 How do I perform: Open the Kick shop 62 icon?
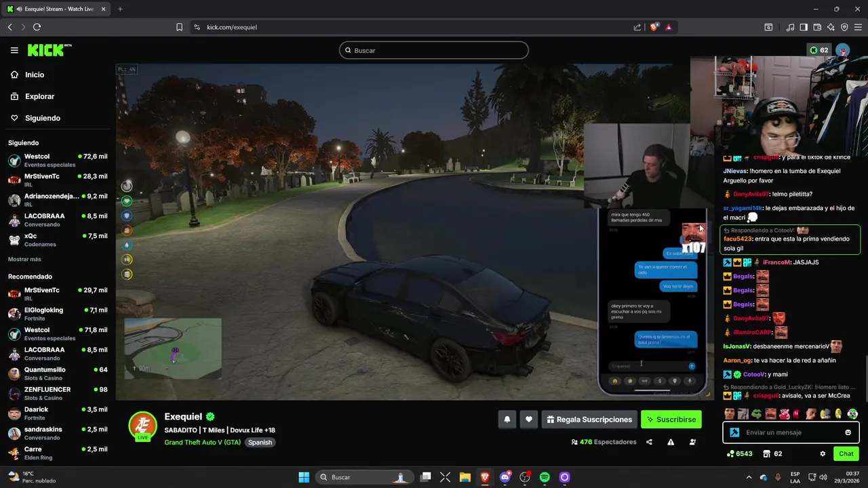click(772, 453)
